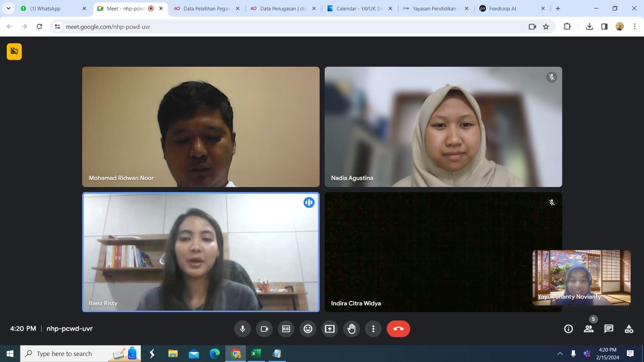Click the Yayuk Shanty Novianty self-view thumbnail
Screen dimensions: 644x362
581,278
